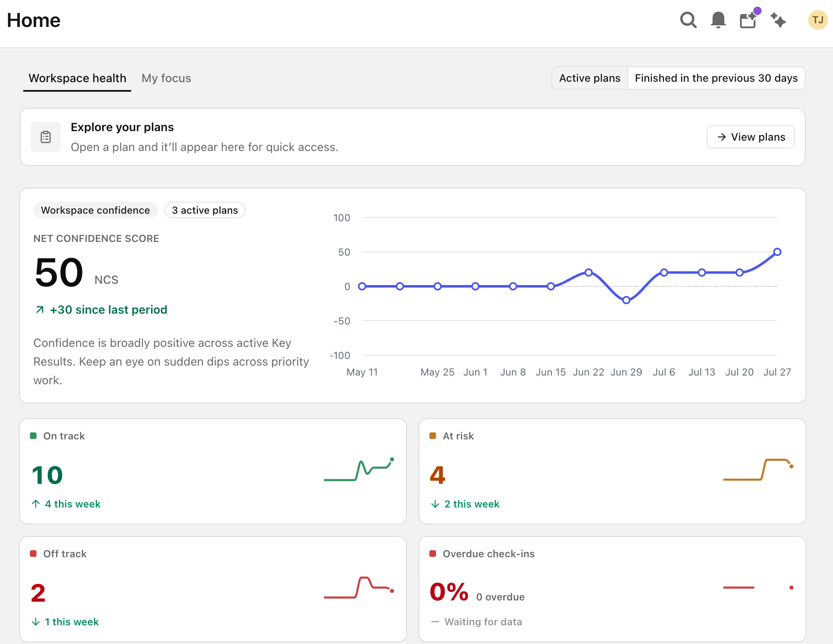Switch to the My focus tab
The image size is (833, 644).
pyautogui.click(x=166, y=78)
